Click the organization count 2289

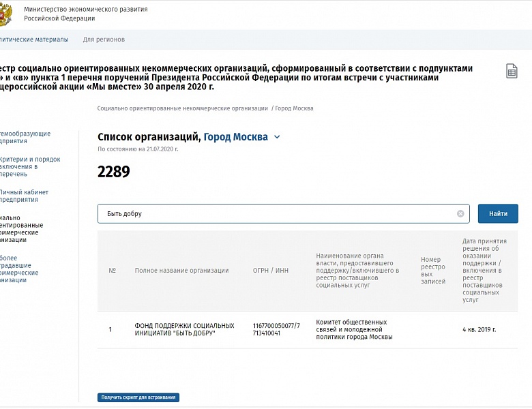(x=114, y=172)
